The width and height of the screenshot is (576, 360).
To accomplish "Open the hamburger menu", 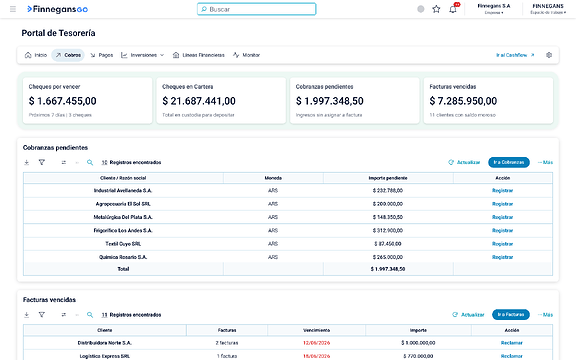I will pos(13,9).
